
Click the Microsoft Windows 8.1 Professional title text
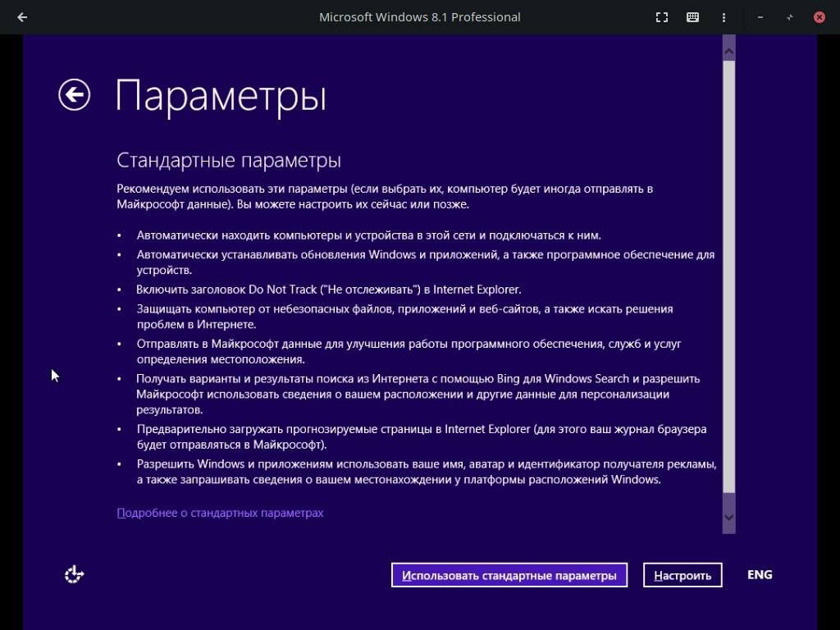[x=419, y=17]
